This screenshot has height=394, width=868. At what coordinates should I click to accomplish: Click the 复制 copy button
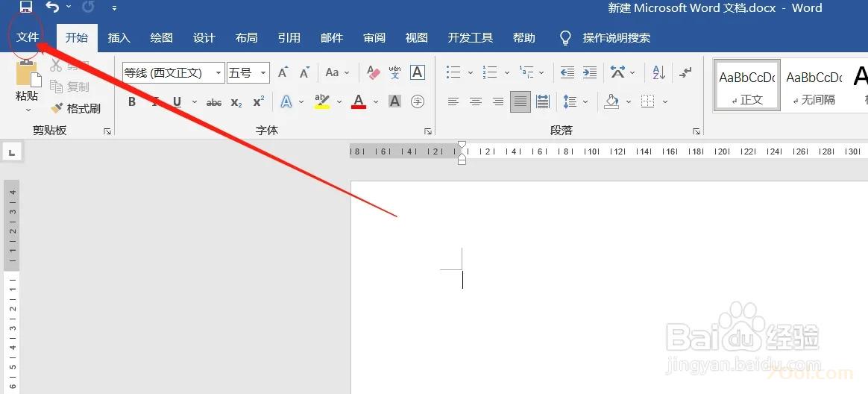(69, 87)
